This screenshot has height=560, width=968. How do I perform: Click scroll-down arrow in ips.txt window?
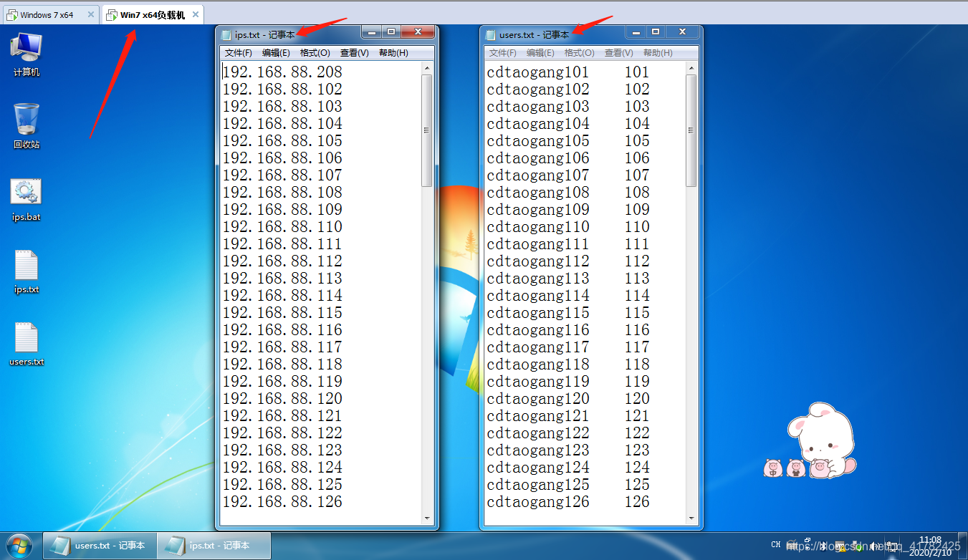(427, 518)
